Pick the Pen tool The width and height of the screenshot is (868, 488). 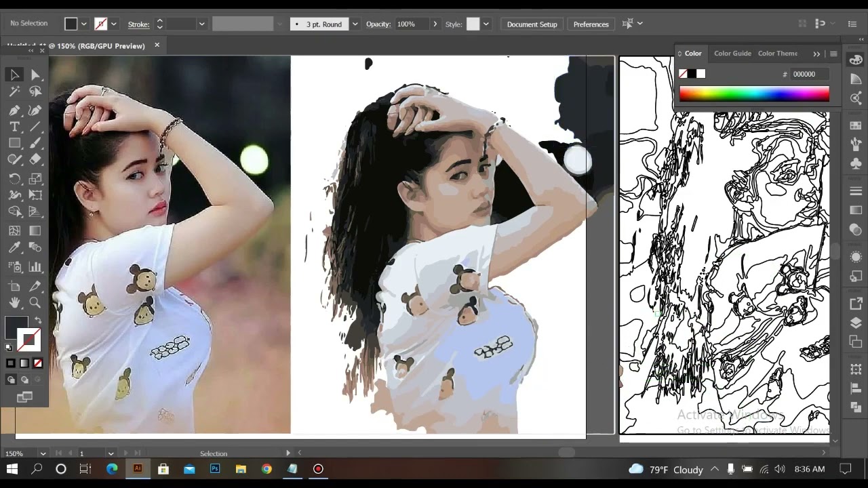[x=14, y=110]
